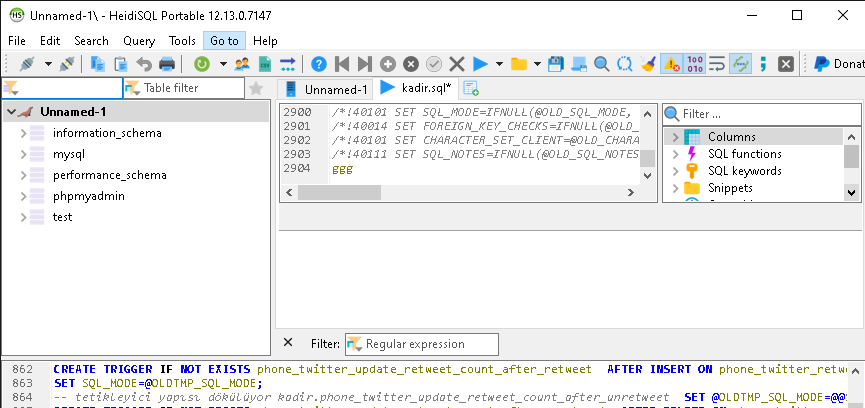Save as snippet icon next to floppy
This screenshot has height=408, width=865.
[x=579, y=64]
